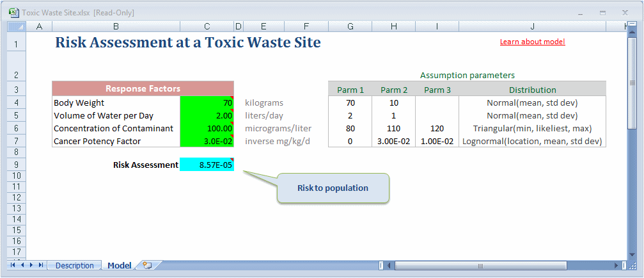Click the Assumption parameters heading
Screen dimensions: 644x278
(467, 75)
